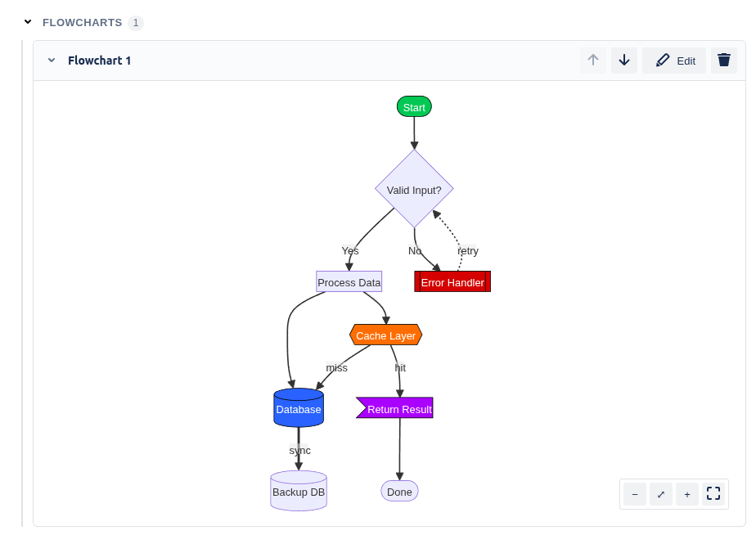
Task: Delete Flowchart 1 with trash icon
Action: coord(724,61)
